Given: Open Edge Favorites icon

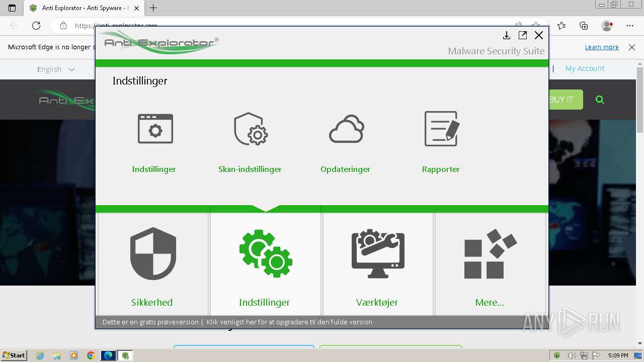Looking at the screenshot, I should tap(561, 26).
